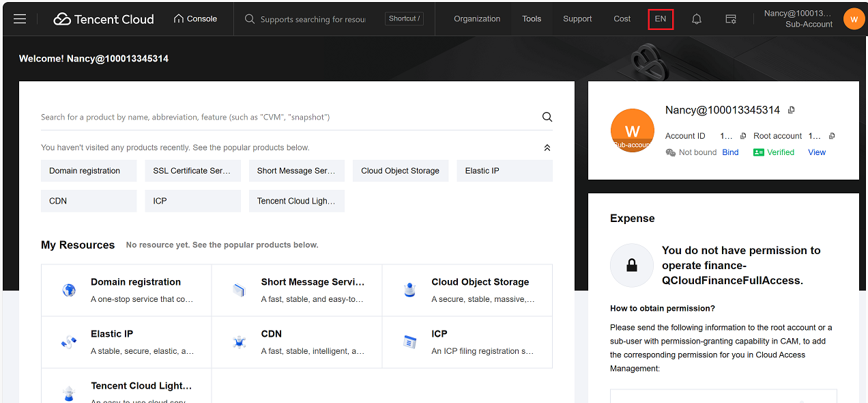The image size is (868, 403).
Task: Open the Organization menu
Action: point(477,18)
